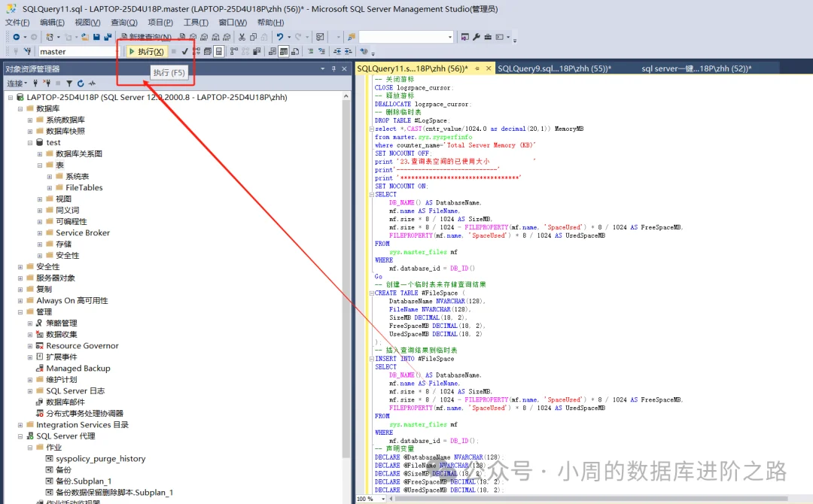
Task: Click the increase indent icon
Action: tap(349, 51)
